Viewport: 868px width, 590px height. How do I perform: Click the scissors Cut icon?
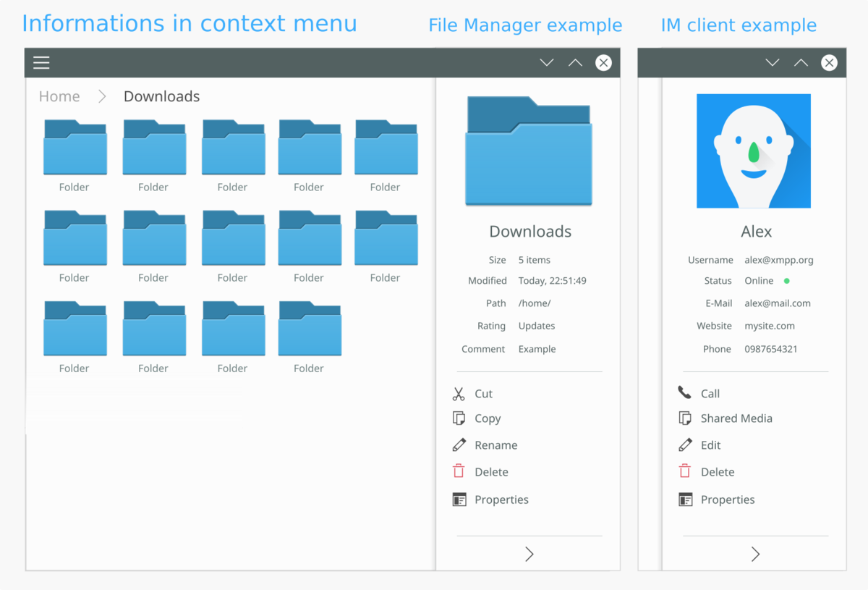tap(459, 394)
